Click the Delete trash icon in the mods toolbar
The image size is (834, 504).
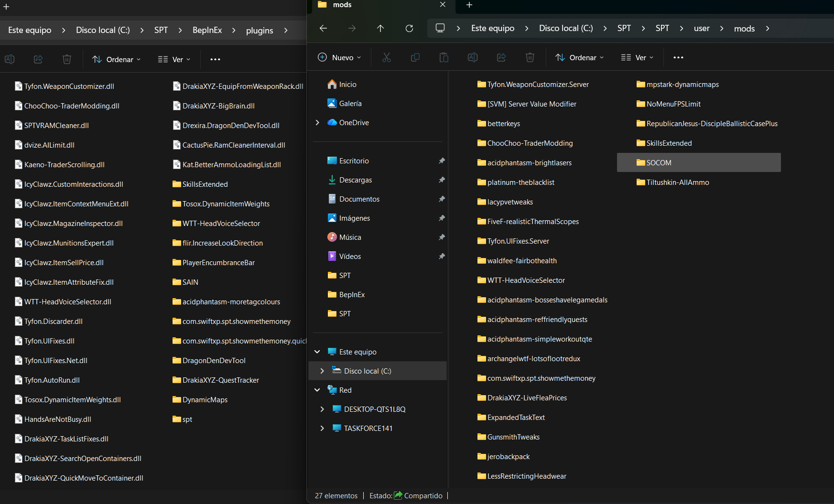pos(530,57)
